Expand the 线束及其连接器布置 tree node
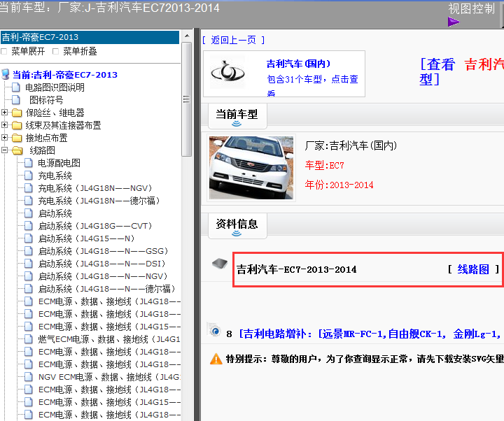 (4, 125)
